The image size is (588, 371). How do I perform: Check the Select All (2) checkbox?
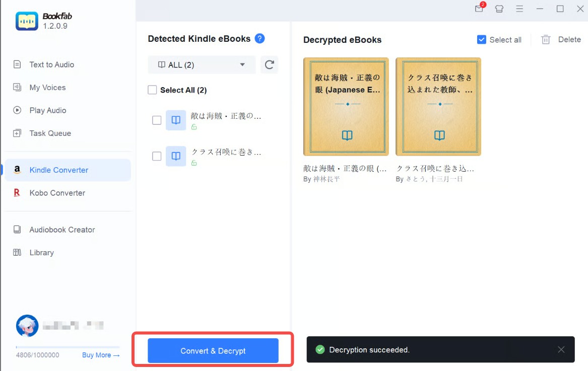[x=152, y=90]
